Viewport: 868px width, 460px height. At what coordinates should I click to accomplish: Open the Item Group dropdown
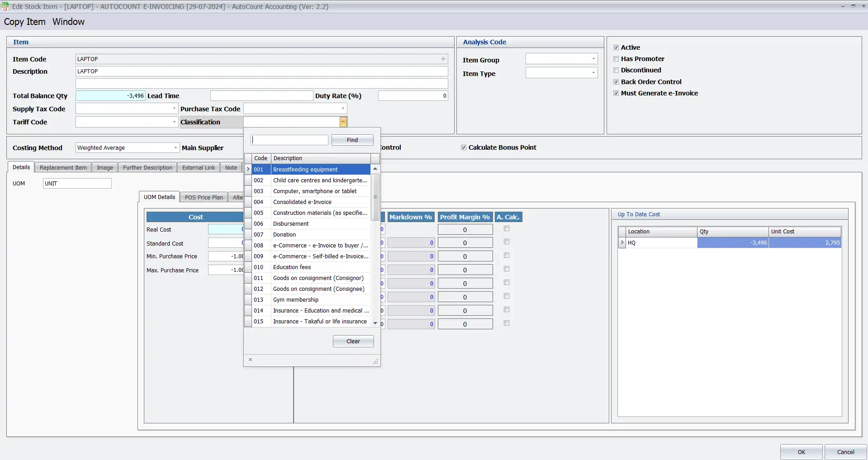click(x=593, y=58)
